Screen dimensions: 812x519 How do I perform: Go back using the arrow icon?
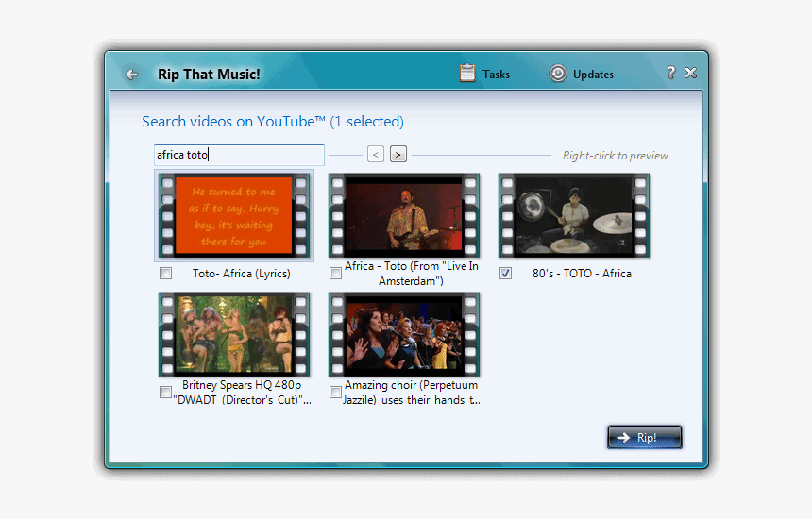pos(131,75)
